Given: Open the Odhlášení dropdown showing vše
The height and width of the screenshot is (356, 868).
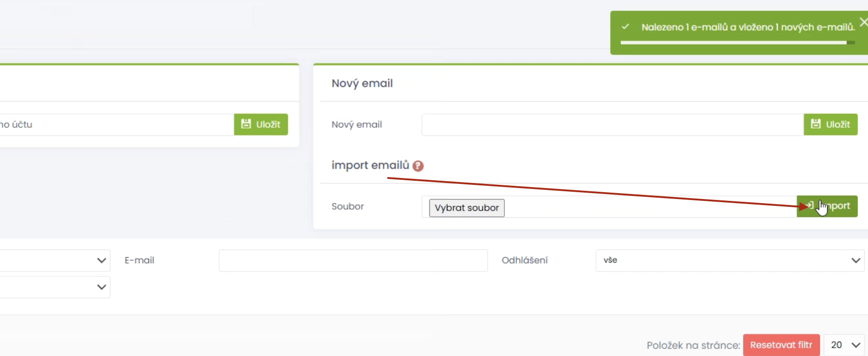Looking at the screenshot, I should tap(730, 260).
